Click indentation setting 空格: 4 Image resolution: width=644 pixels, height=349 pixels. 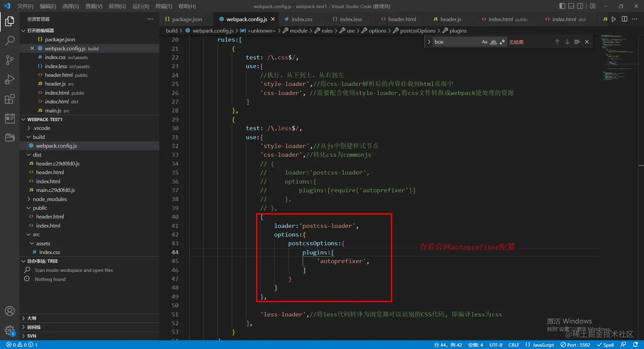coord(475,345)
